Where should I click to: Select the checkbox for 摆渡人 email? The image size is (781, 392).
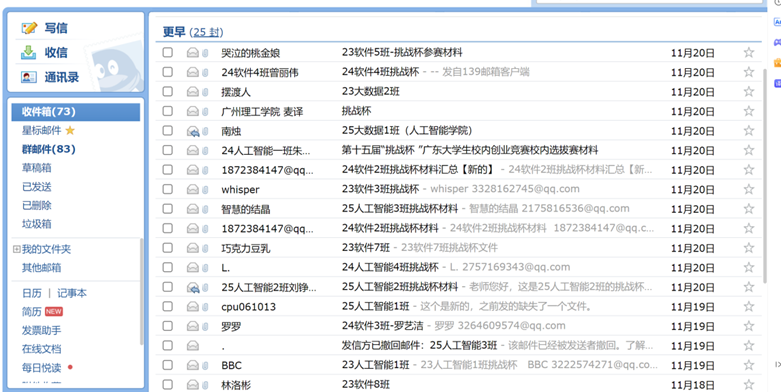168,92
